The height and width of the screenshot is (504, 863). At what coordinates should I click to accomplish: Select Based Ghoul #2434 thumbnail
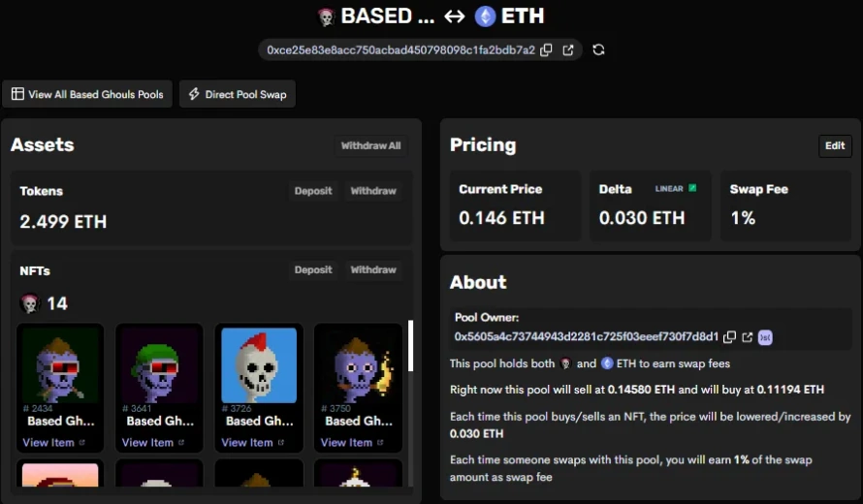click(60, 364)
